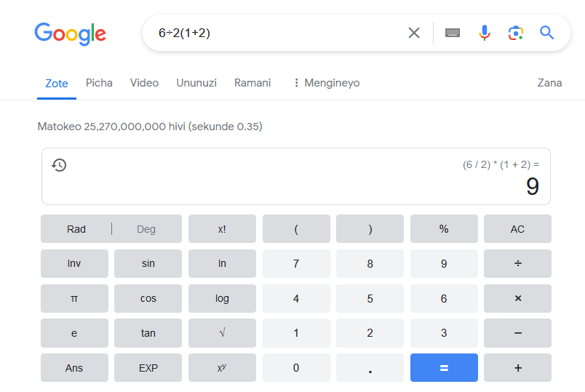585x392 pixels.
Task: Clear the calculator with AC
Action: tap(517, 229)
